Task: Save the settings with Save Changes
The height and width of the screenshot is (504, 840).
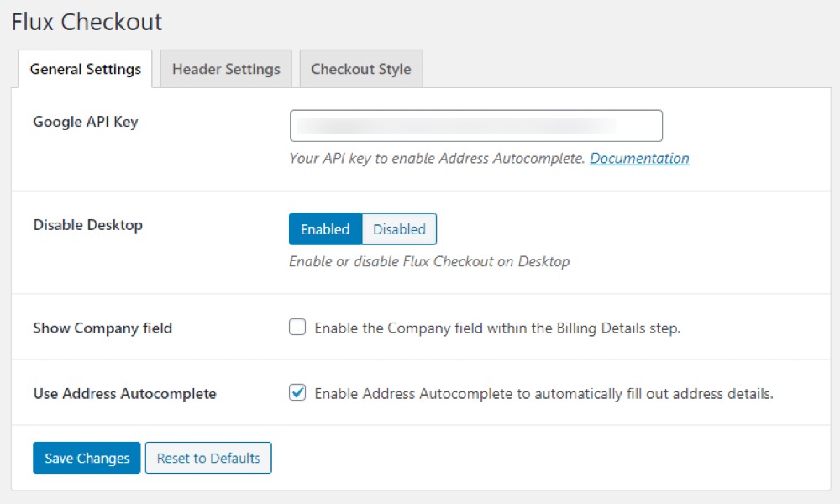Action: [x=87, y=458]
